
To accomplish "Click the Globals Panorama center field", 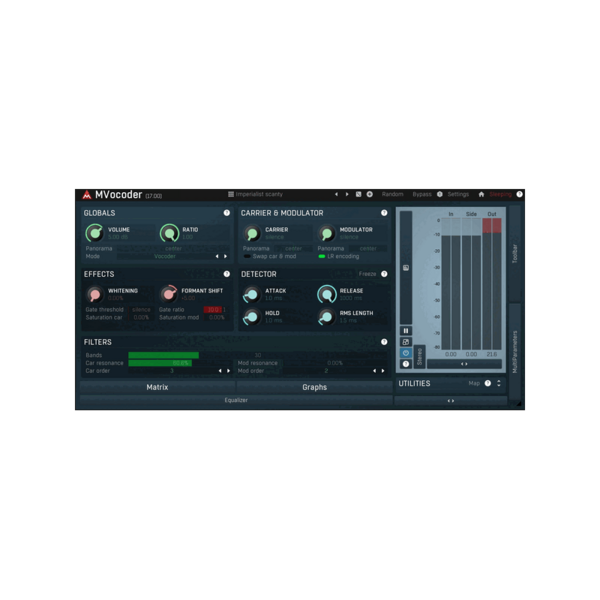I will (173, 248).
